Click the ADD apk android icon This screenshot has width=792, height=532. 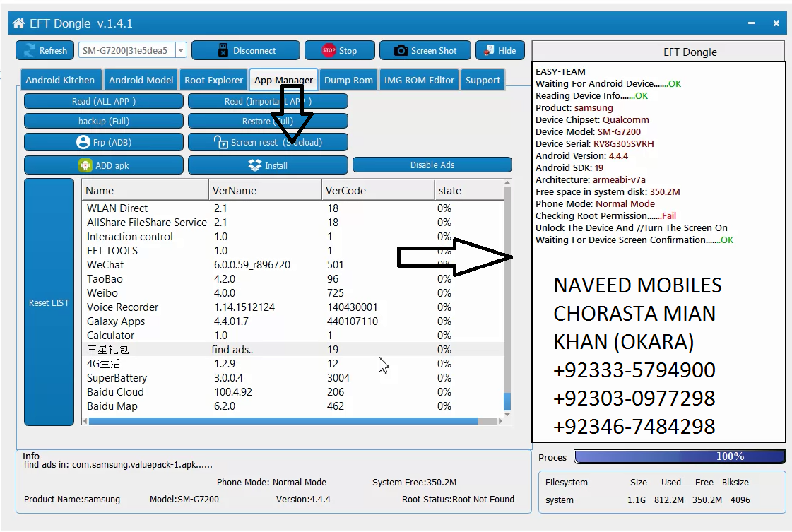click(x=85, y=165)
